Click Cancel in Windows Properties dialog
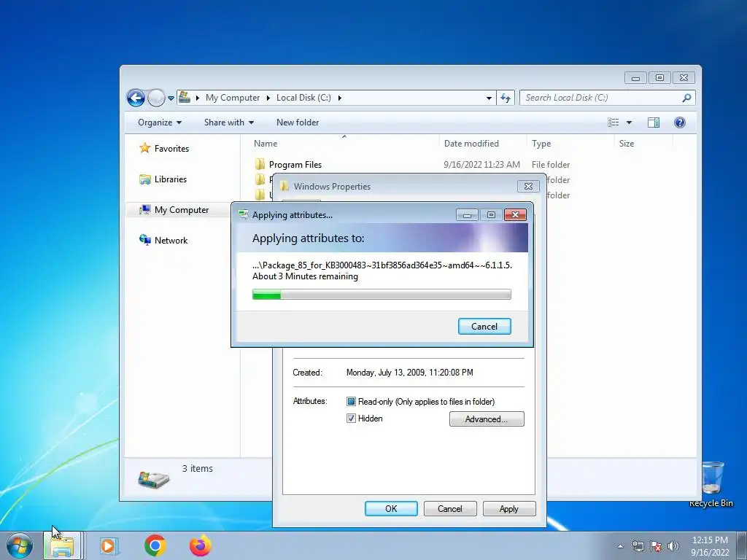Viewport: 747px width, 560px height. click(x=449, y=508)
